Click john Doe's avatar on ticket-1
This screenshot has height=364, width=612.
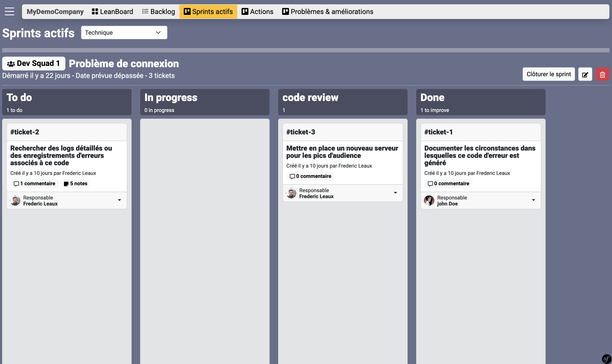(x=429, y=201)
